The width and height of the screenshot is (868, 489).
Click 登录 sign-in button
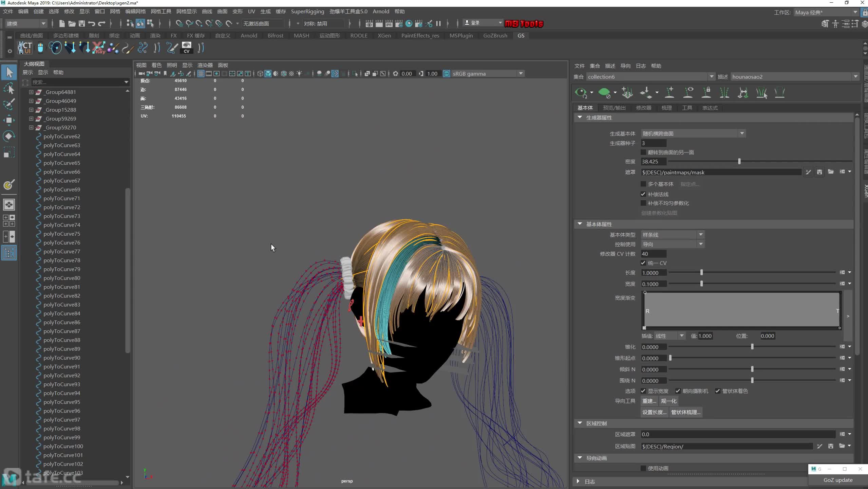click(x=483, y=23)
